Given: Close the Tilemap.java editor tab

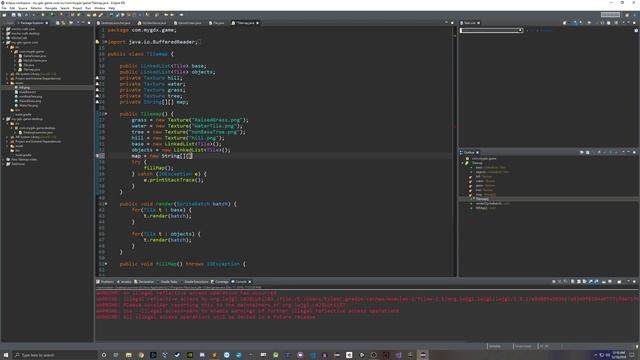Looking at the screenshot, I should click(x=258, y=23).
